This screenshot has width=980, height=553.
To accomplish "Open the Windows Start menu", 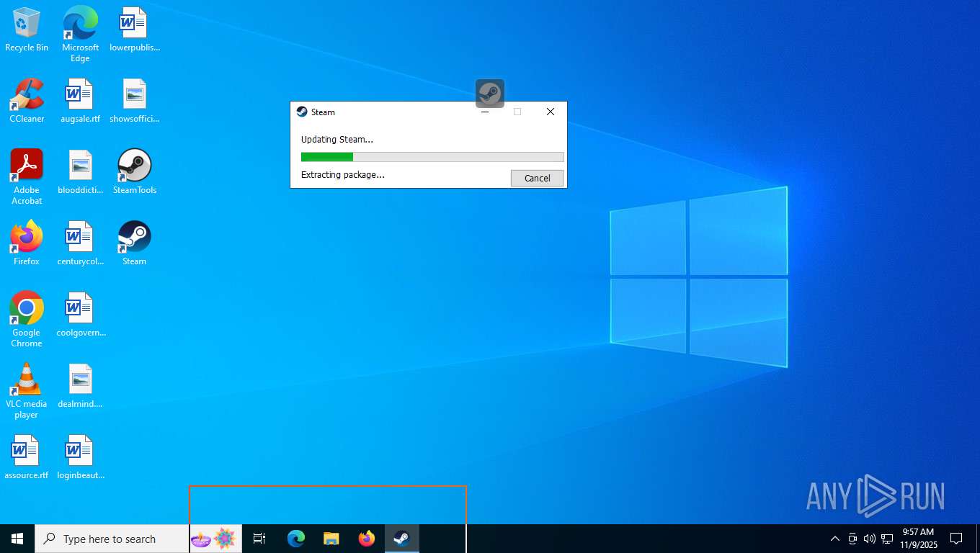I will pos(17,539).
